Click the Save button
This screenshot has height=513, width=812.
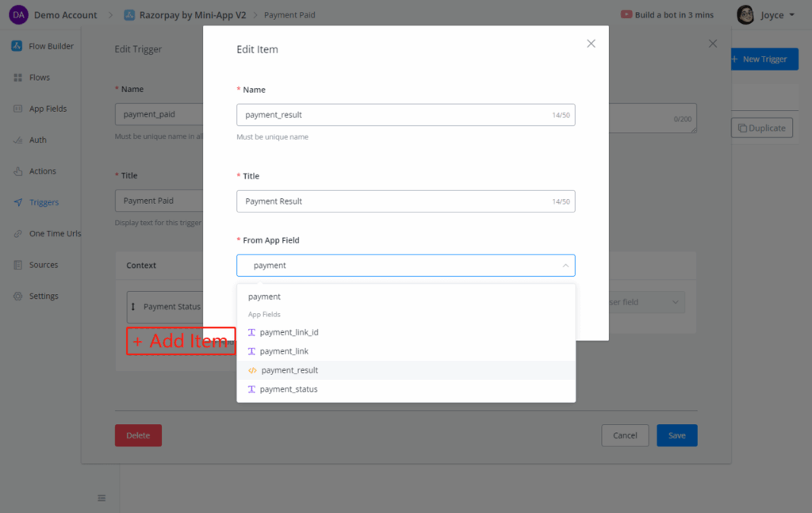pos(676,435)
